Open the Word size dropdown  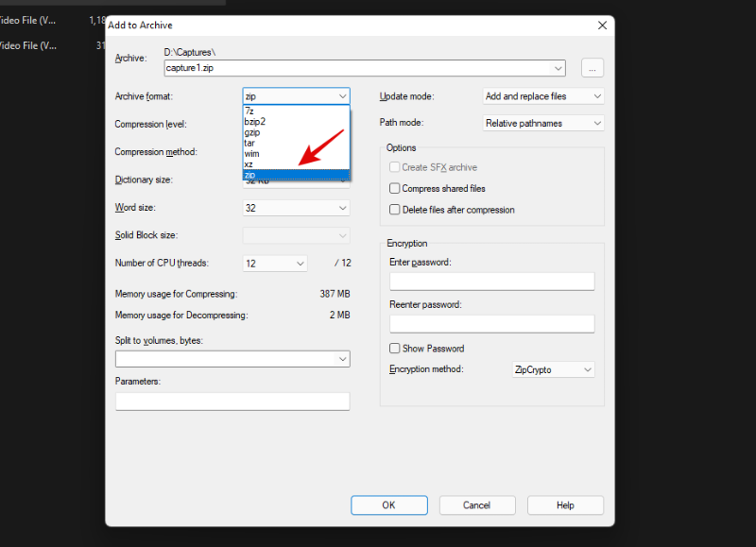pyautogui.click(x=296, y=208)
